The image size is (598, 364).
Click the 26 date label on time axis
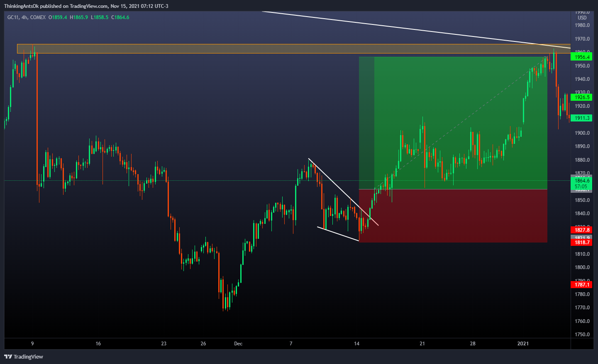coord(203,344)
